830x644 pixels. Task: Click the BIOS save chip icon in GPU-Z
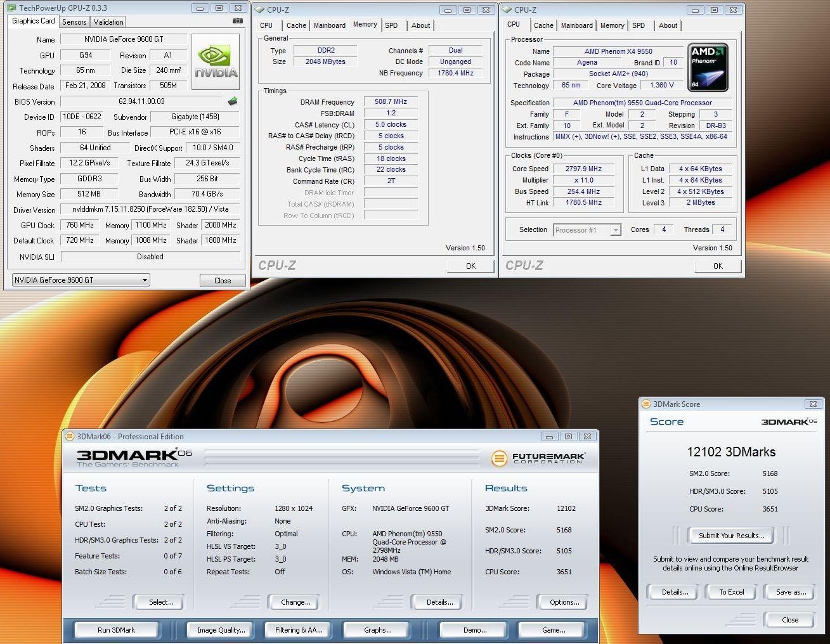pyautogui.click(x=233, y=101)
